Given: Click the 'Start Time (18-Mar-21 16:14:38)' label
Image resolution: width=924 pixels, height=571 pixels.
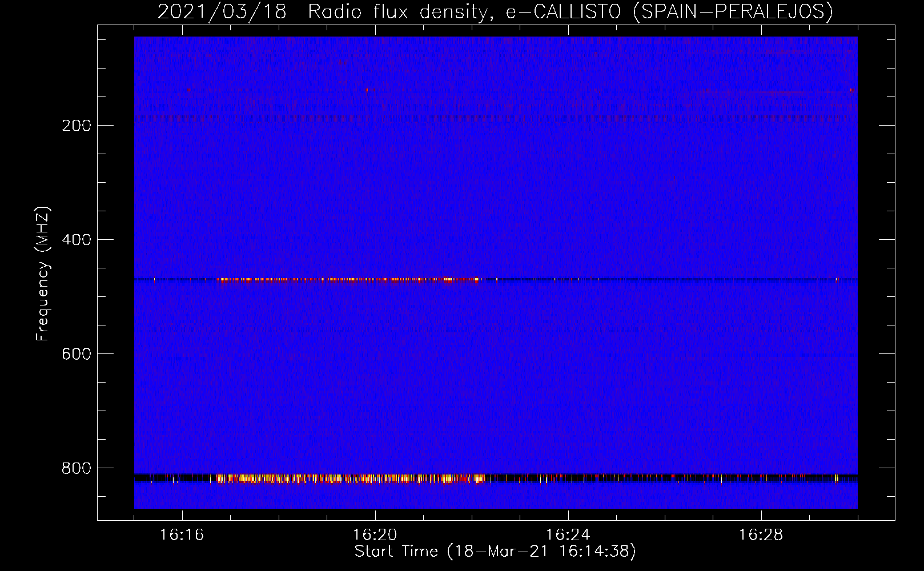Looking at the screenshot, I should (x=495, y=552).
